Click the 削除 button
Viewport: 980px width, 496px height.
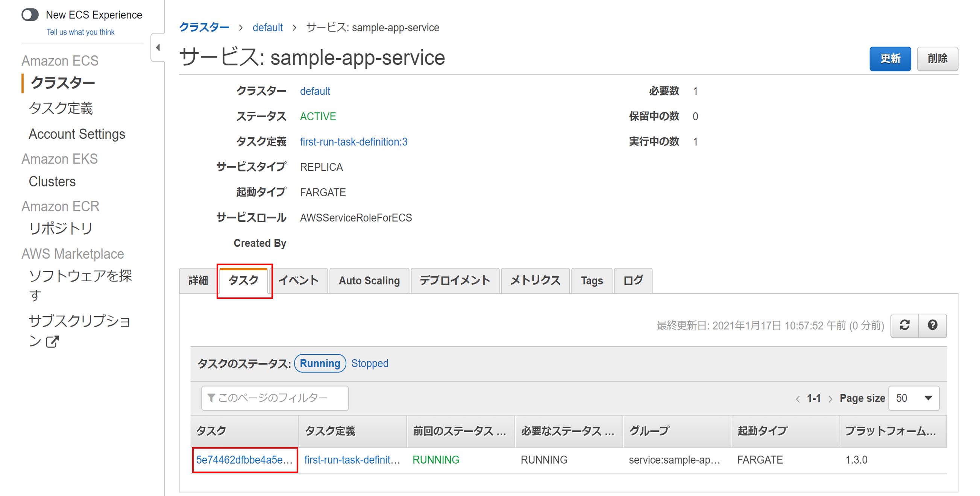click(x=937, y=59)
